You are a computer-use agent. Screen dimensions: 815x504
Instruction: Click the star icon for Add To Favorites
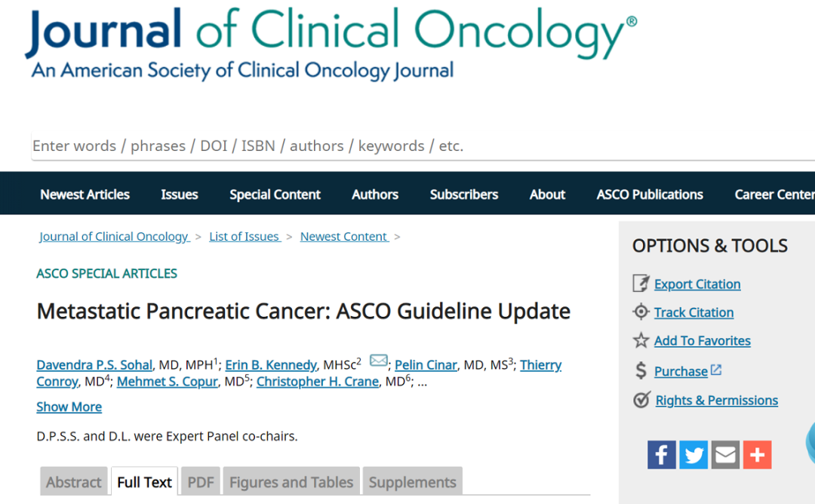click(641, 340)
